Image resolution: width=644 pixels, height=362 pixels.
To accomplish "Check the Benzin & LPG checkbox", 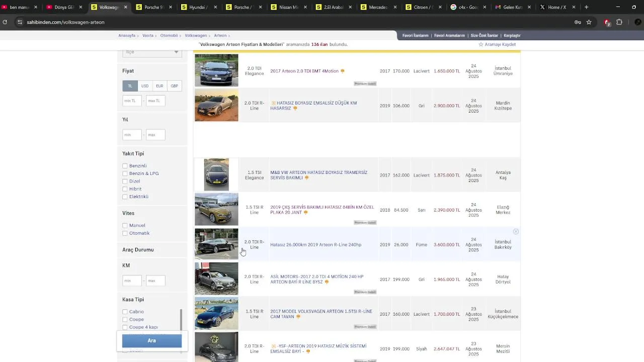I will click(x=125, y=173).
